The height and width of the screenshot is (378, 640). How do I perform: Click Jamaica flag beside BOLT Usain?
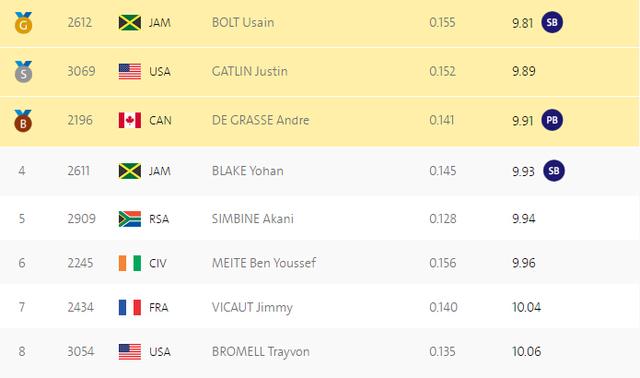(130, 22)
